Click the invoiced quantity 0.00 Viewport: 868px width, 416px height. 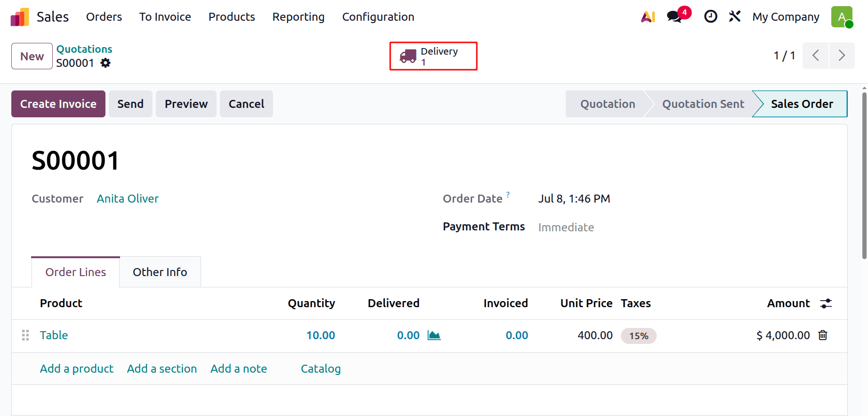point(517,335)
